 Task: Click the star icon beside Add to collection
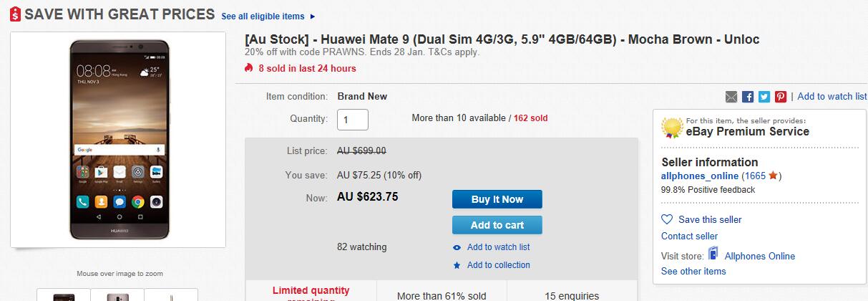(x=457, y=265)
